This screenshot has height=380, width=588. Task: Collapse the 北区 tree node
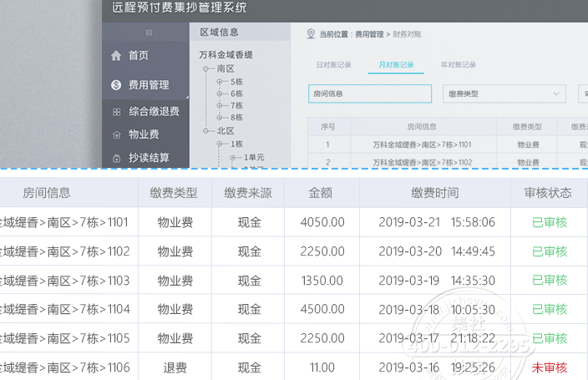point(205,131)
